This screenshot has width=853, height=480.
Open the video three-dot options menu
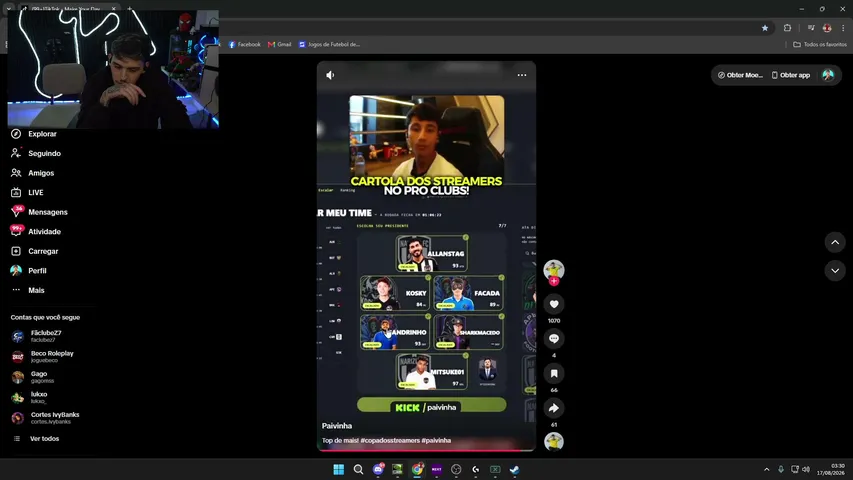pos(522,75)
